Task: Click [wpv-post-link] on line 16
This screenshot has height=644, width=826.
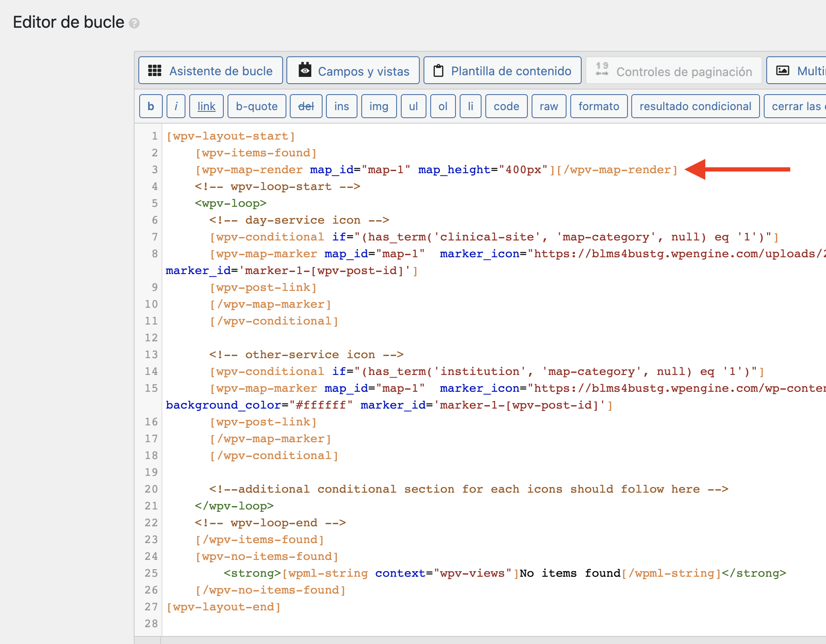Action: (x=263, y=422)
